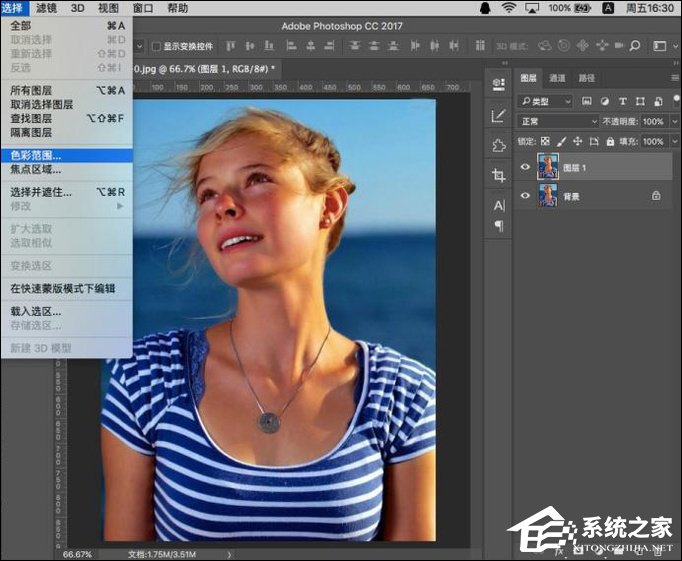Filter layers by adjustment layer icon
The height and width of the screenshot is (561, 682).
pyautogui.click(x=604, y=101)
